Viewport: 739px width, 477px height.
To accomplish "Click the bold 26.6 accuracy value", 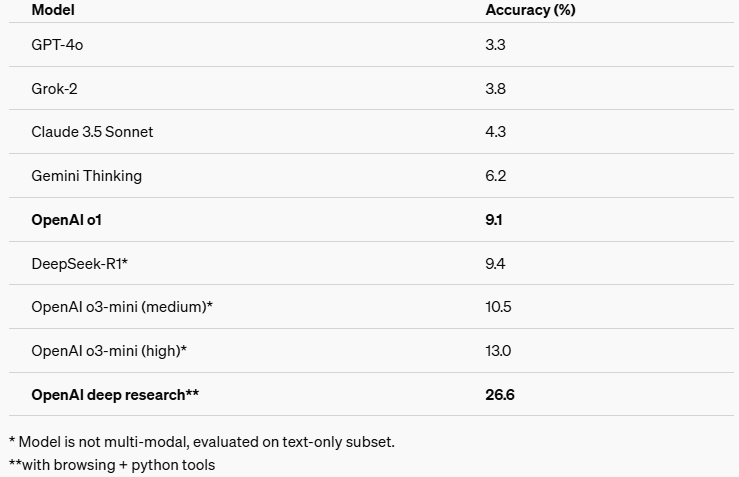I will [x=500, y=395].
